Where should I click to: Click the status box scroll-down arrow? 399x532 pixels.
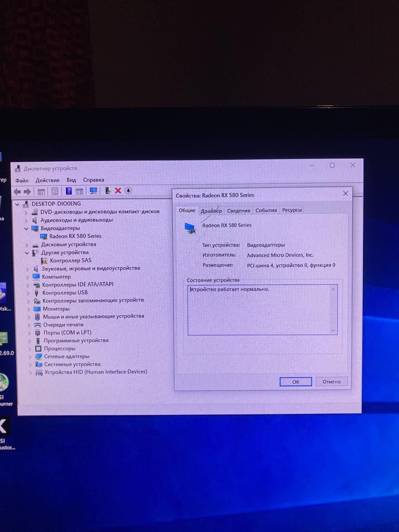(x=333, y=331)
